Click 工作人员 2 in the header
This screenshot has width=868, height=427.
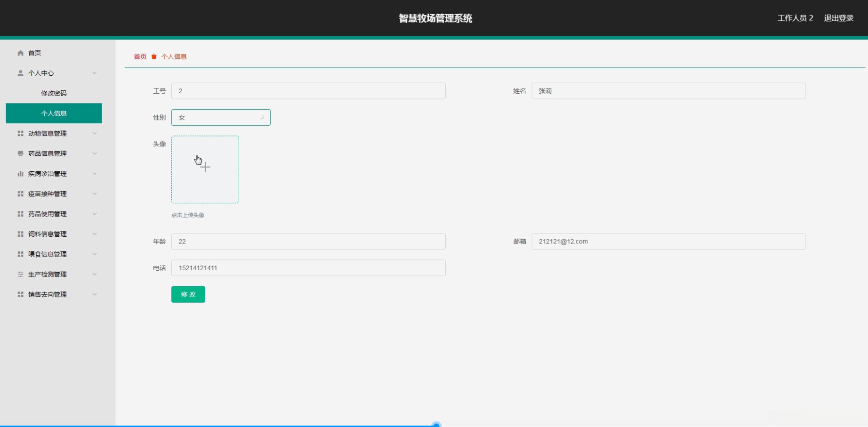(x=795, y=18)
